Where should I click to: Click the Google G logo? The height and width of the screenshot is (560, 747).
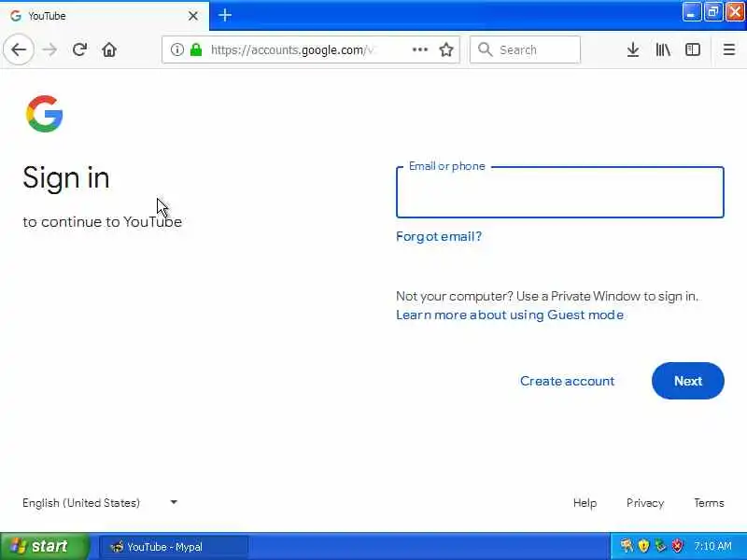[x=45, y=114]
